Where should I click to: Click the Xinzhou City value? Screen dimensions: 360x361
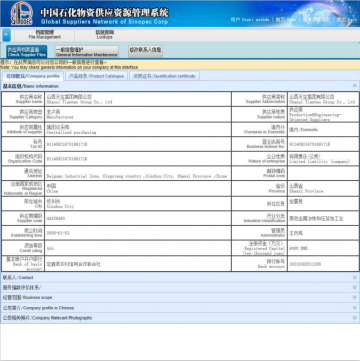(60, 204)
